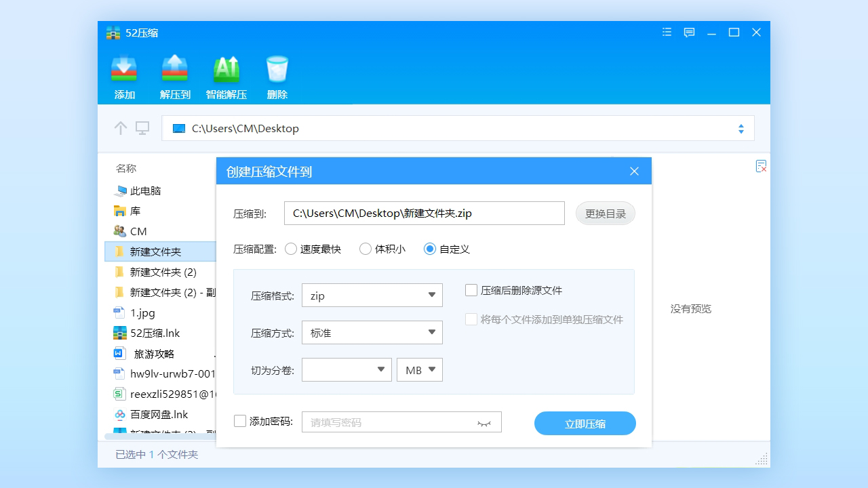Select the 体积小 compression preset
This screenshot has height=488, width=868.
click(x=366, y=249)
